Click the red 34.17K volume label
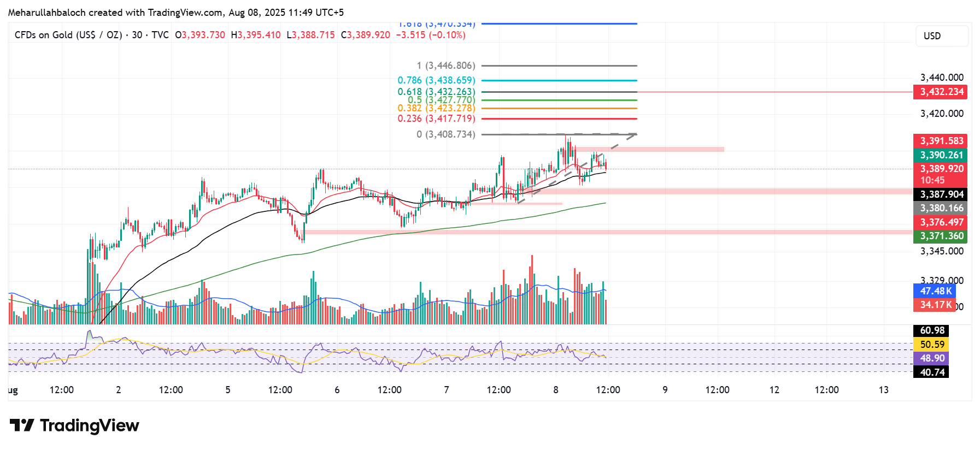This screenshot has height=450, width=980. pos(935,305)
